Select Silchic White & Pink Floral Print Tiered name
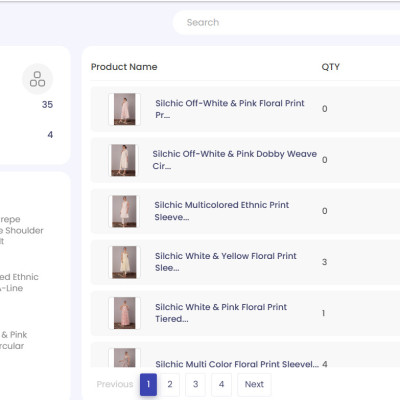Screen dimensions: 400x400 221,313
